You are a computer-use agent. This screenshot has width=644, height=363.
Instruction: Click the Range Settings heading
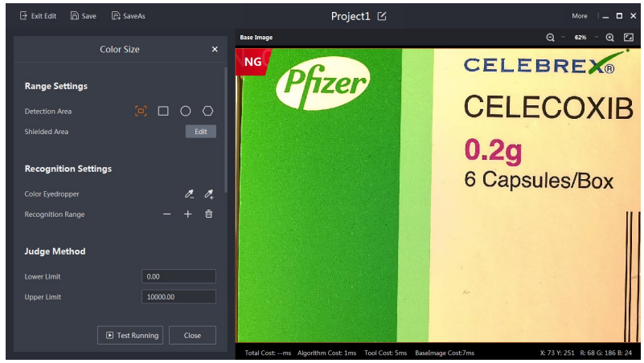tap(55, 86)
